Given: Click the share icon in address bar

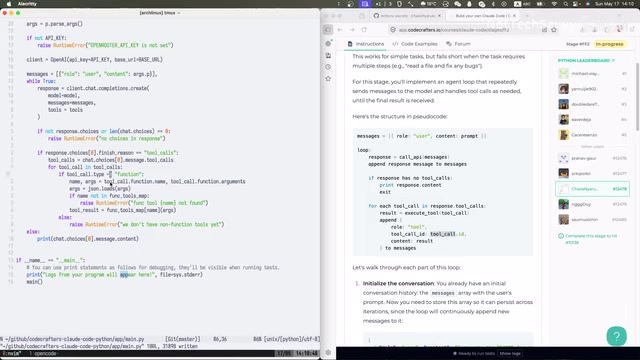Looking at the screenshot, I should pos(544,30).
